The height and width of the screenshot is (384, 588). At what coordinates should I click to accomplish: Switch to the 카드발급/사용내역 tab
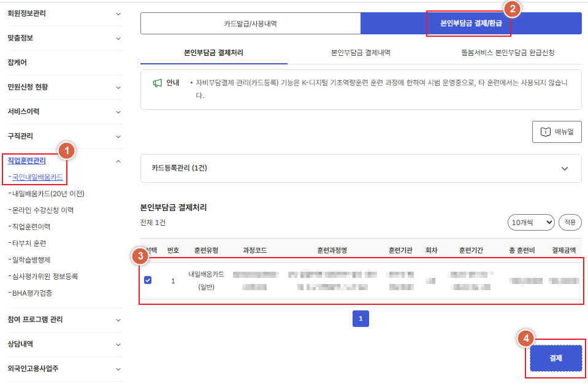[x=250, y=22]
